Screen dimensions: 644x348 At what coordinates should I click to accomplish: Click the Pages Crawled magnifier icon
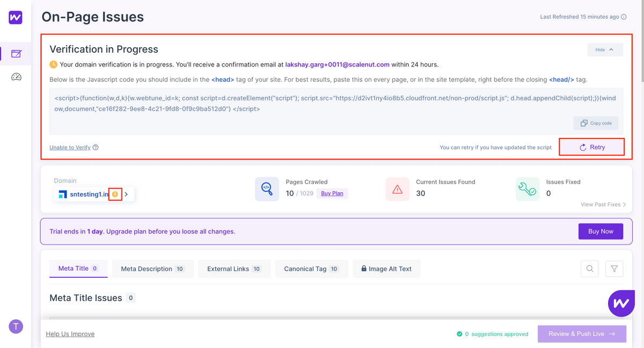point(267,189)
